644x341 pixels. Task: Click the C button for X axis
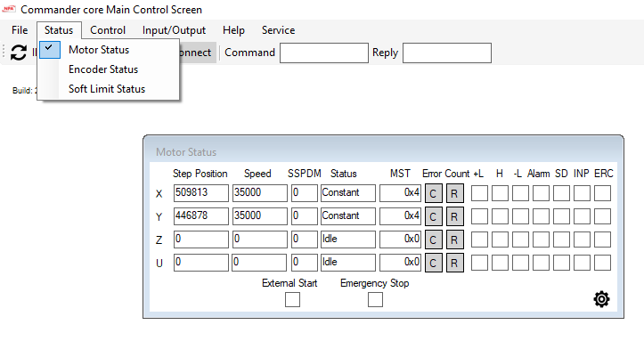[x=433, y=193]
